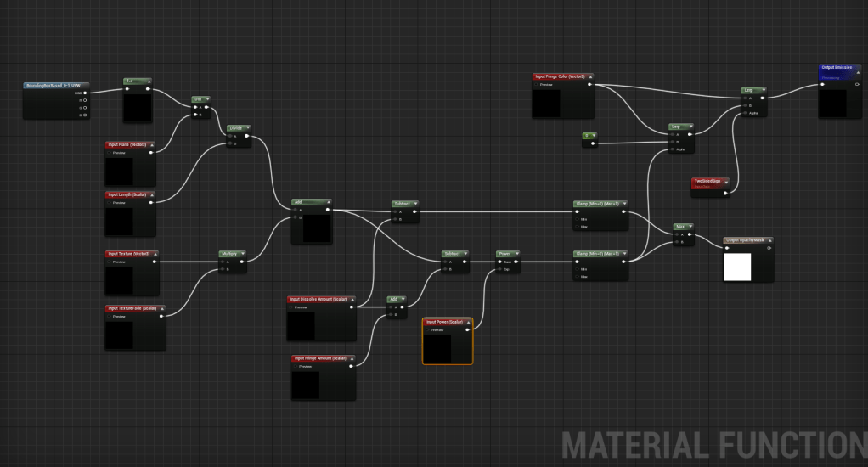Image resolution: width=868 pixels, height=467 pixels.
Task: Click output pin of Input Length node
Action: [x=151, y=203]
